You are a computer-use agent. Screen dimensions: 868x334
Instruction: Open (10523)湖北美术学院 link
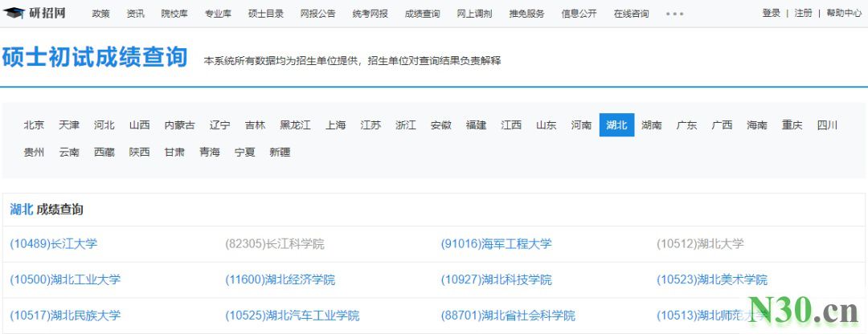tap(712, 280)
